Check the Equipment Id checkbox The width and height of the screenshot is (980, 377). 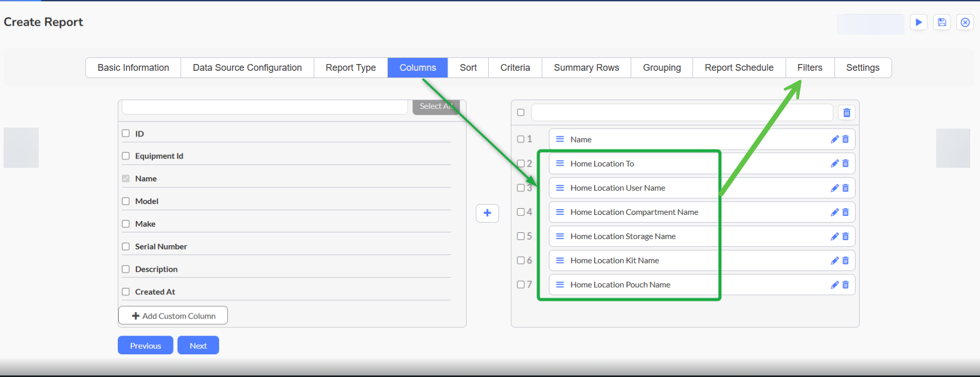coord(126,156)
